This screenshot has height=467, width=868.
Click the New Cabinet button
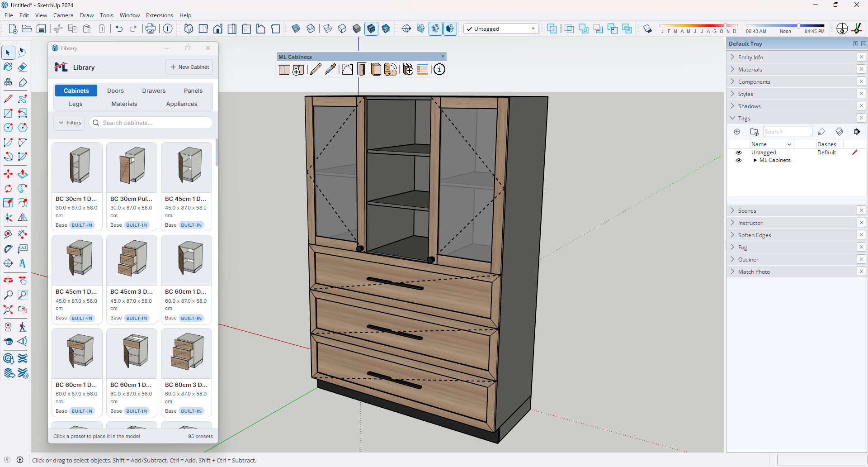click(189, 67)
